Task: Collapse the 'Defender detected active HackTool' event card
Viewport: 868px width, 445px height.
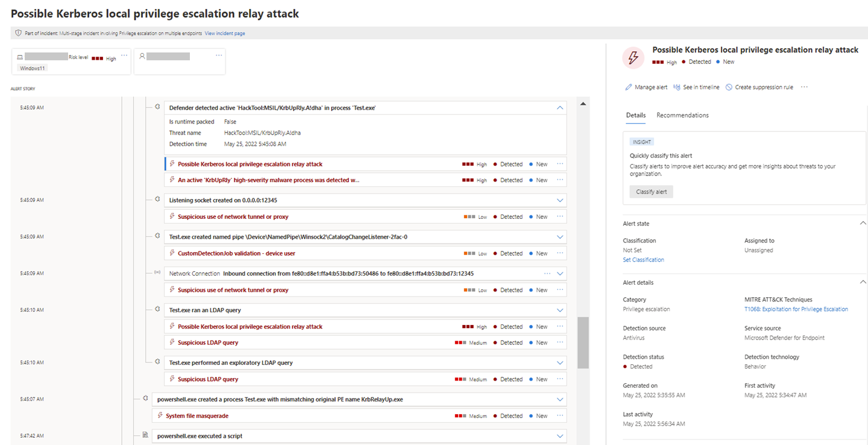Action: pos(560,107)
